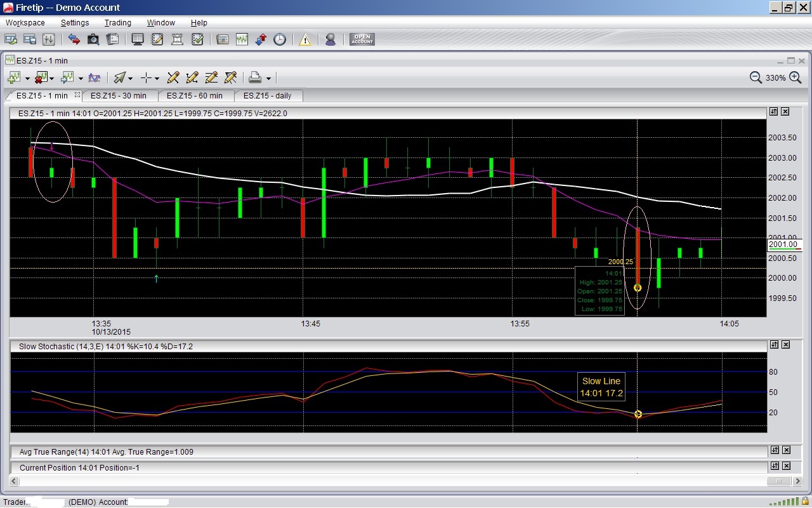
Task: Click the camera snapshot icon
Action: click(x=93, y=39)
